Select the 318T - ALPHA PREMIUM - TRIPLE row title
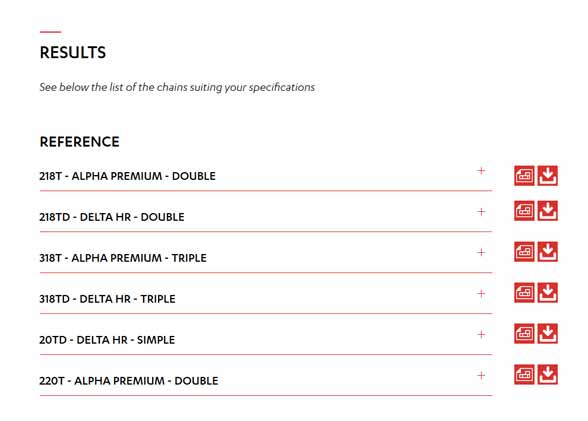This screenshot has height=421, width=588. point(123,258)
